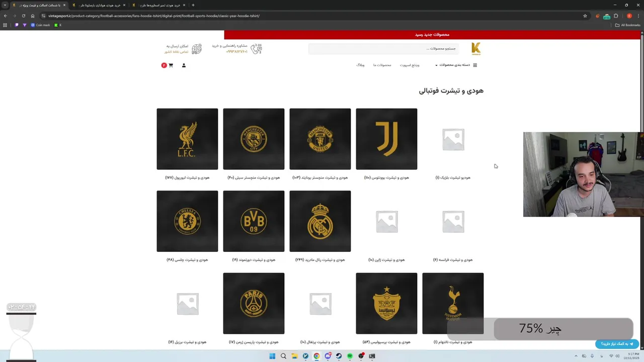
Task: Open the Coin mark bookmark
Action: [x=40, y=25]
